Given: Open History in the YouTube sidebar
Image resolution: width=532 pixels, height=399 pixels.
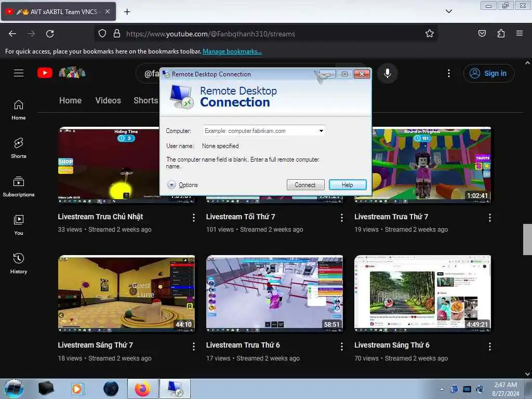Looking at the screenshot, I should coord(19,263).
